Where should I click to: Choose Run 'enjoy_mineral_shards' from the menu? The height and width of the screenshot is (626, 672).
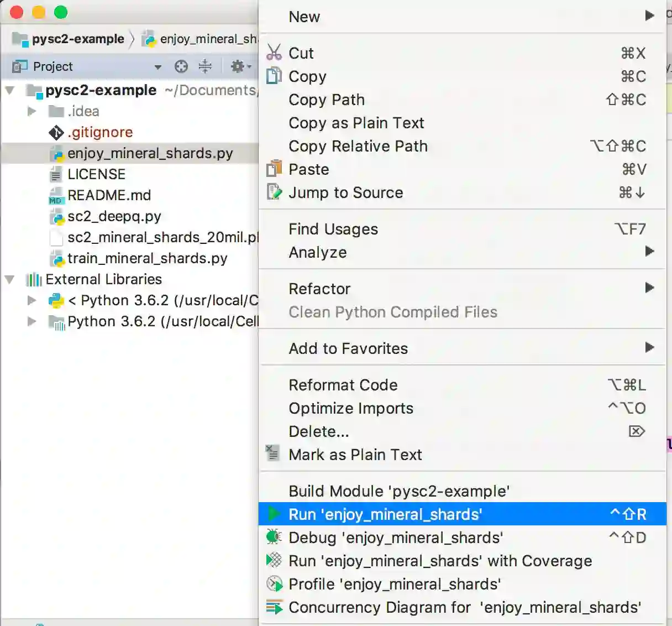(x=385, y=514)
